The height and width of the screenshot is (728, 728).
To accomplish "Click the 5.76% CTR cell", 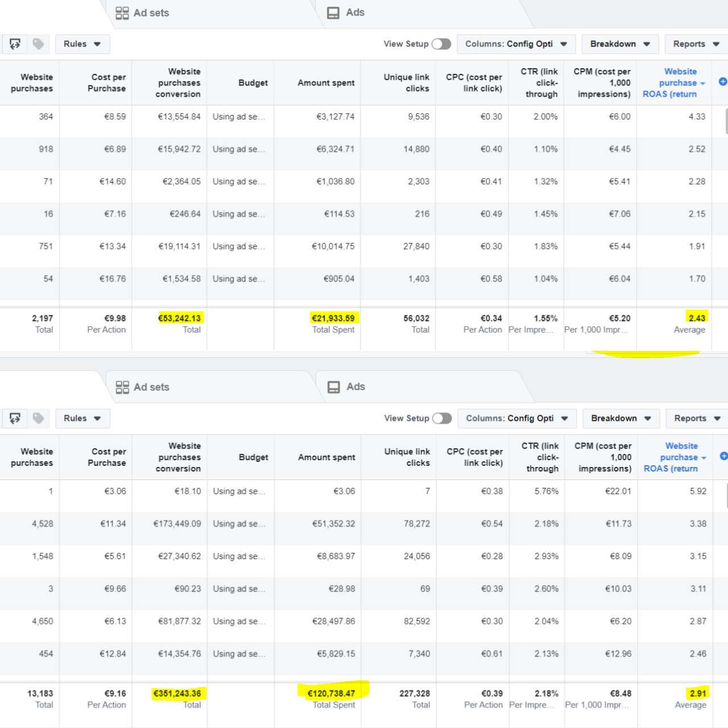I will pos(547,491).
